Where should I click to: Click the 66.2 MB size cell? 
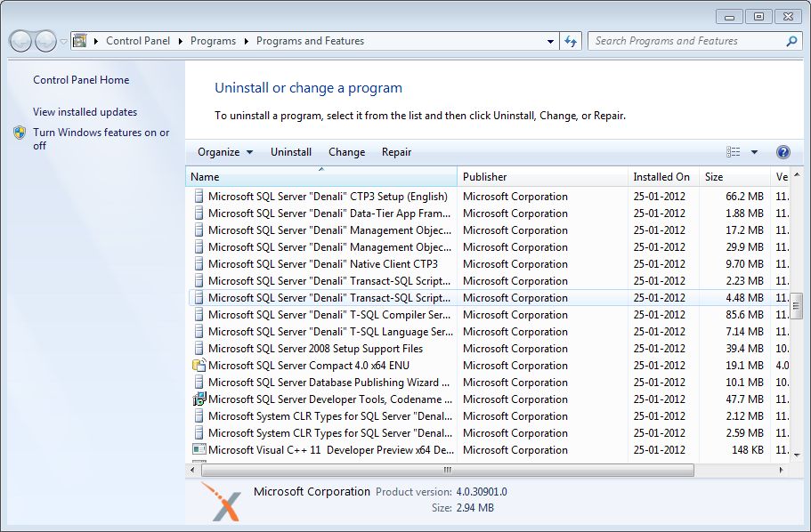(x=744, y=197)
